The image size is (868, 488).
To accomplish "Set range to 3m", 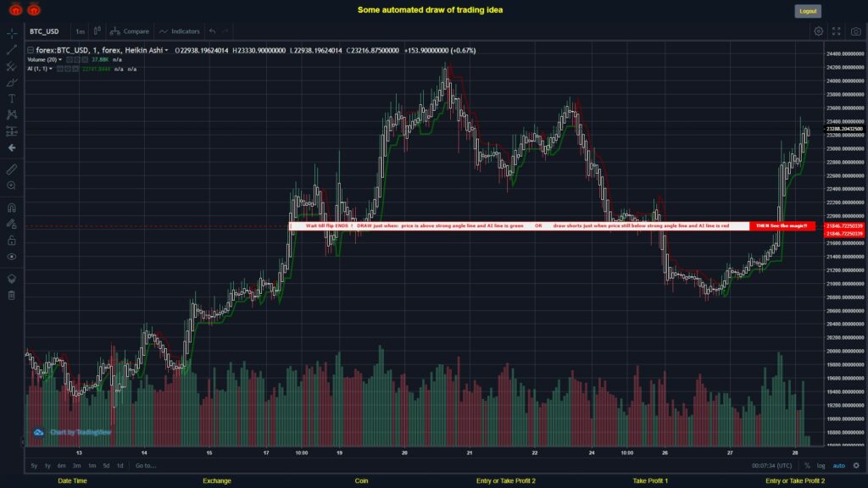I will tap(76, 466).
